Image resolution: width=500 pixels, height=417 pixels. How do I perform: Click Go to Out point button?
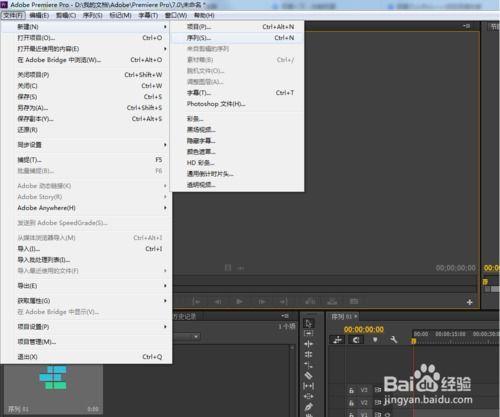pos(283,302)
